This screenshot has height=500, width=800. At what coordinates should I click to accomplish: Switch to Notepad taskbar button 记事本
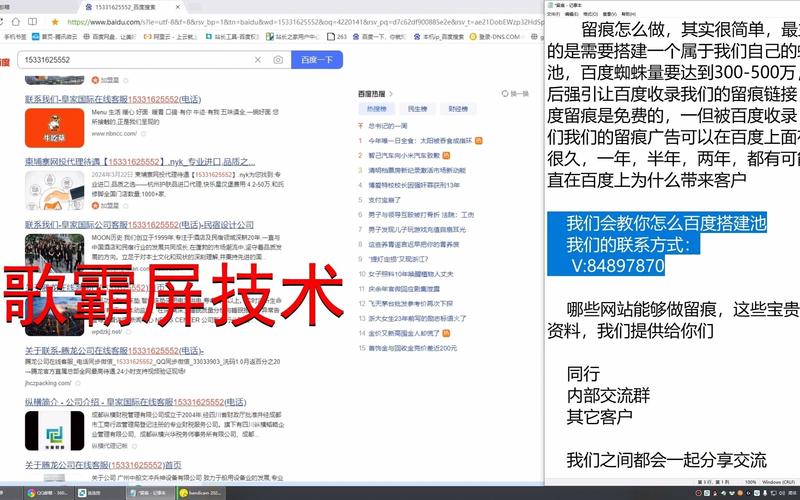[149, 493]
